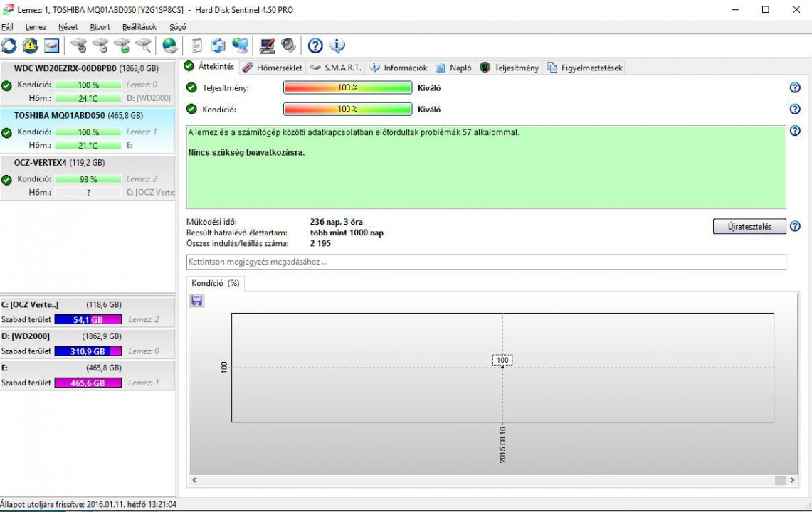Click the globe with disk icon
Image resolution: width=812 pixels, height=512 pixels.
click(x=170, y=46)
